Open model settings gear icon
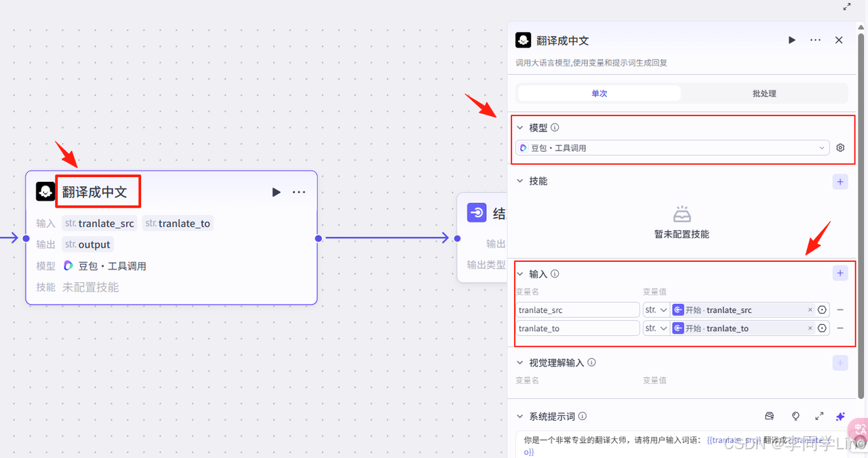The width and height of the screenshot is (868, 458). click(x=840, y=147)
